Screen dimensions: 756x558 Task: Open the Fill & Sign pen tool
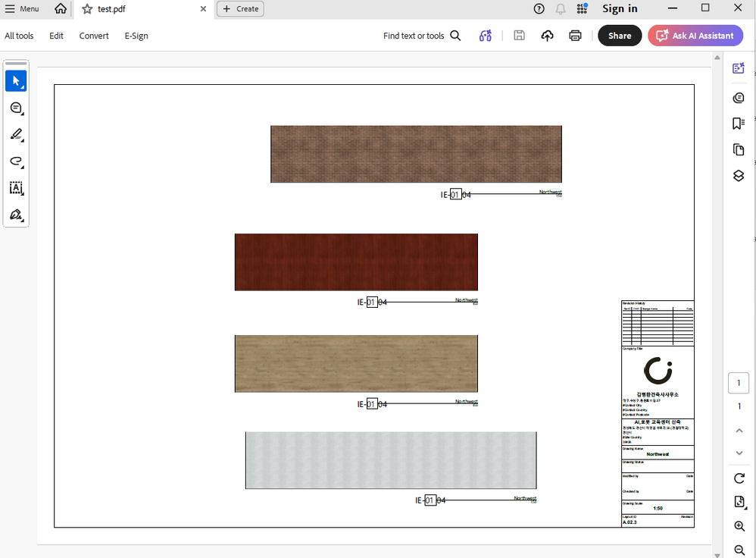tap(16, 215)
